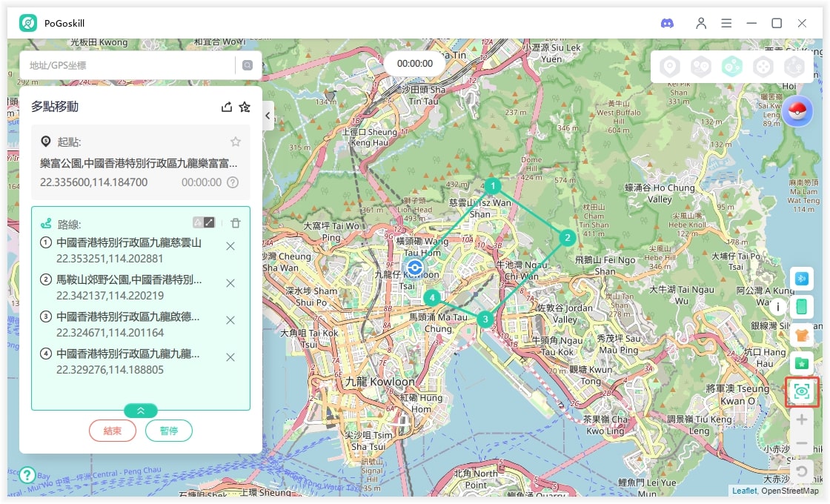Open the hamburger menu in title bar
The height and width of the screenshot is (504, 830).
727,23
